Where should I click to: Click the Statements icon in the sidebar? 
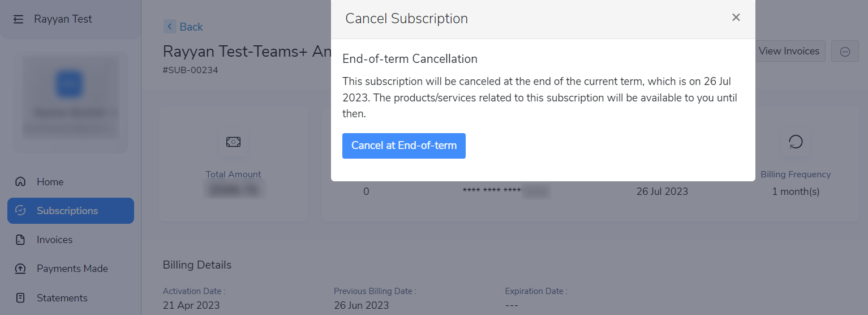[20, 298]
